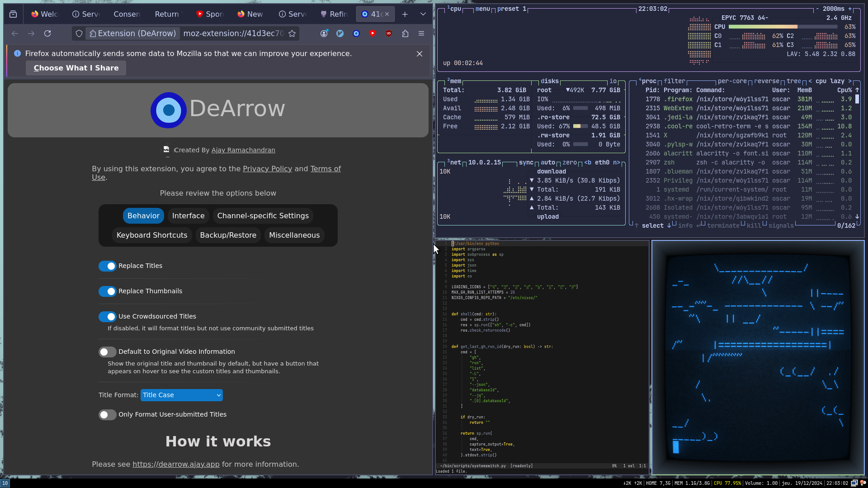This screenshot has height=488, width=868.
Task: Decrease btop update interval with minus
Action: pos(817,9)
